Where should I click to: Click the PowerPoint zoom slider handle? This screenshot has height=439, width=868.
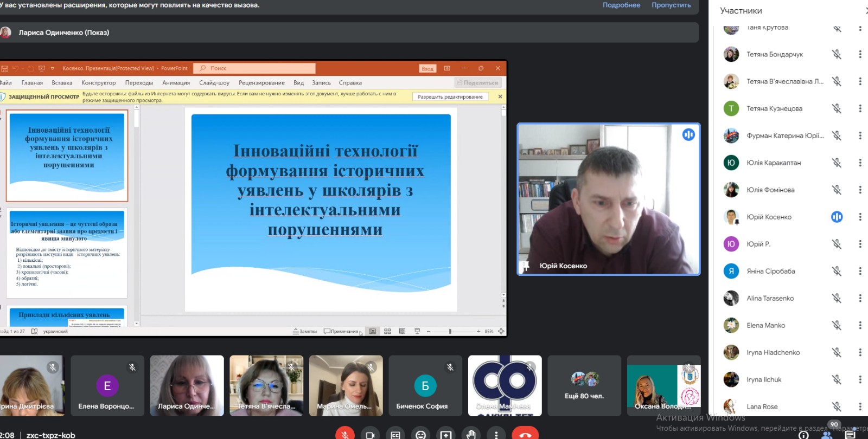click(x=450, y=331)
